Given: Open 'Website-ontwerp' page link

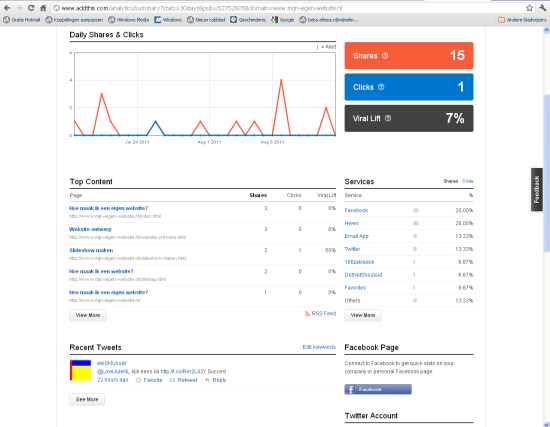Looking at the screenshot, I should point(90,229).
